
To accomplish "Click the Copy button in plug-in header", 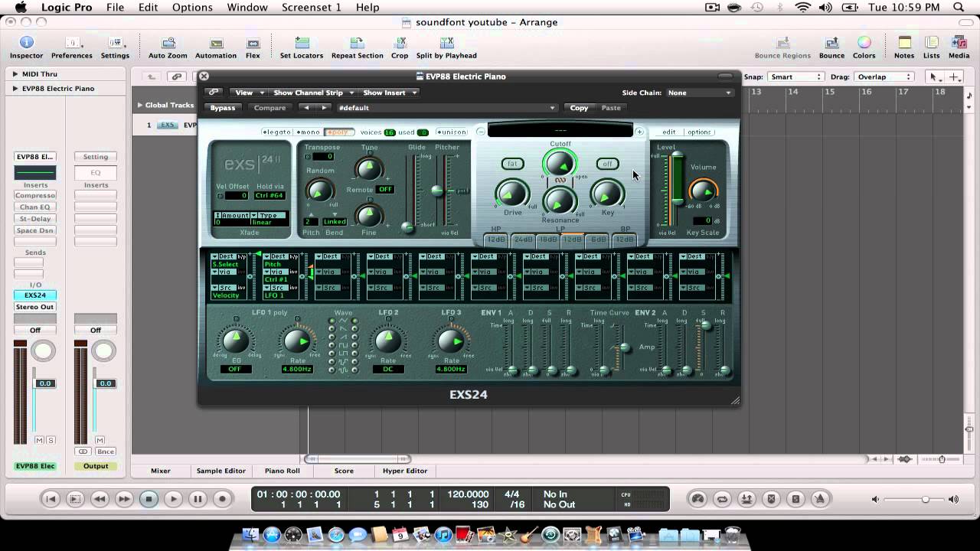I will pos(579,108).
